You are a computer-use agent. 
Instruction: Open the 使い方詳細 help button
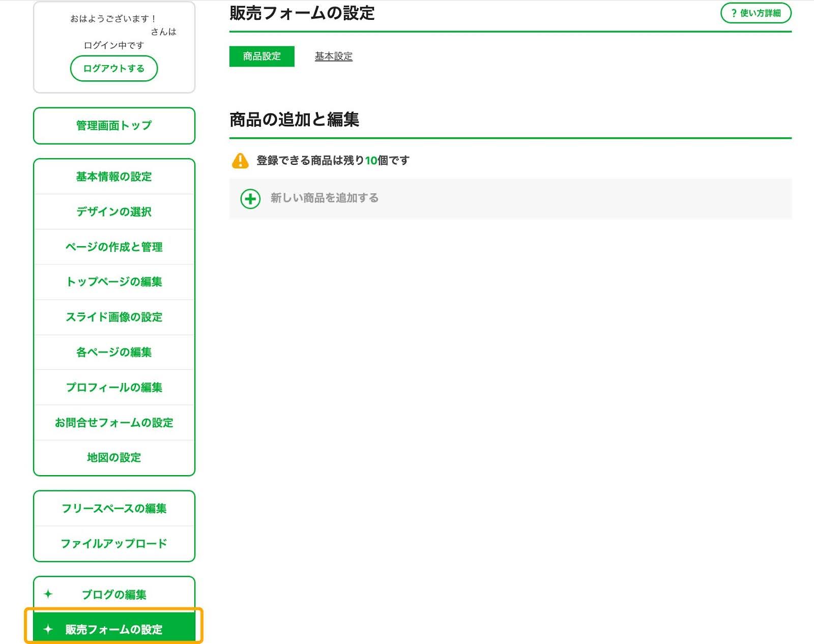click(x=756, y=13)
